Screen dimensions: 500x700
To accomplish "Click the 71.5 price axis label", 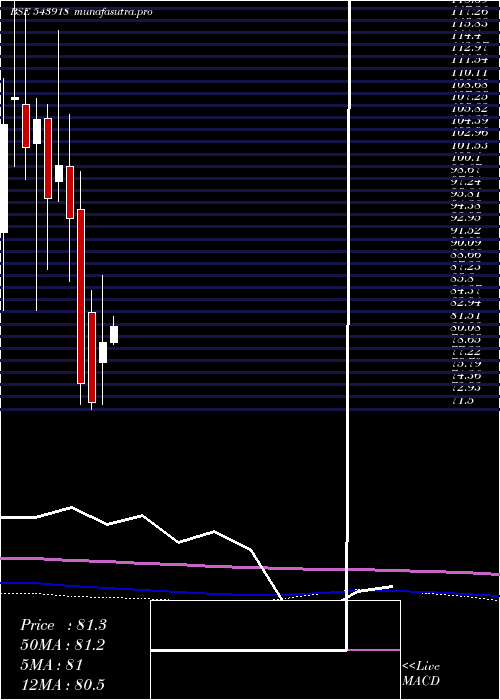I will tap(463, 400).
